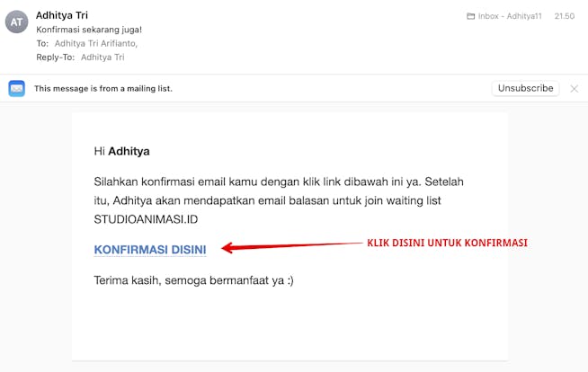
Task: Click the Inbox folder icon
Action: click(471, 16)
